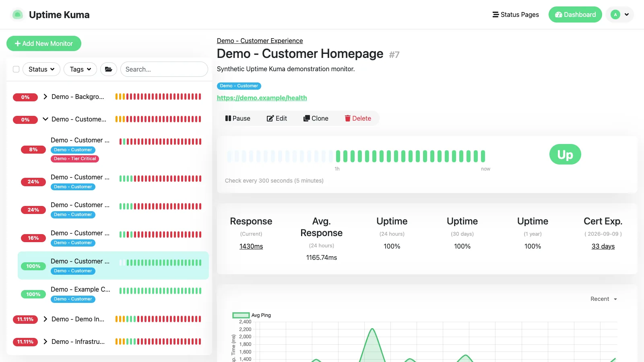Image resolution: width=644 pixels, height=362 pixels.
Task: Open the Tags filter dropdown
Action: point(80,69)
